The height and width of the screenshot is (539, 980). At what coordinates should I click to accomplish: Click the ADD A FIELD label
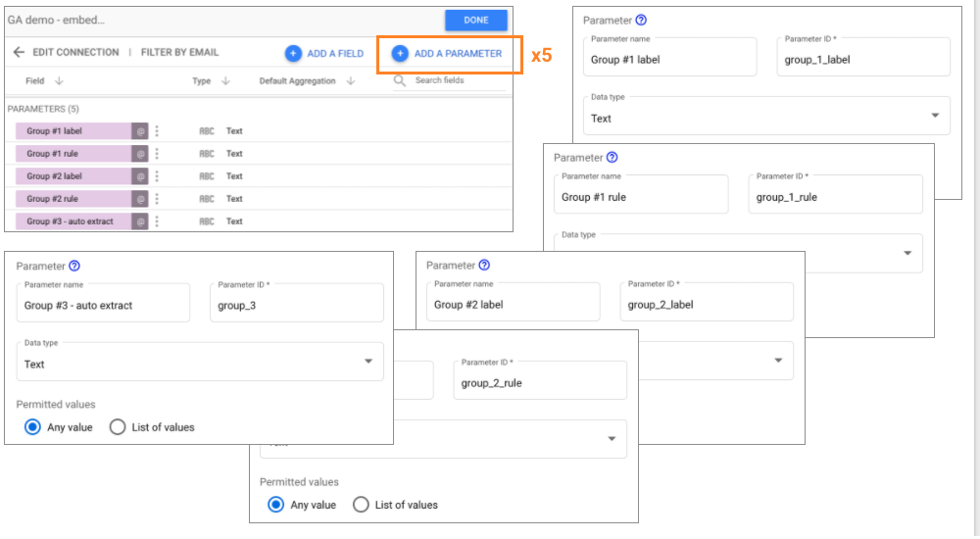pos(335,54)
